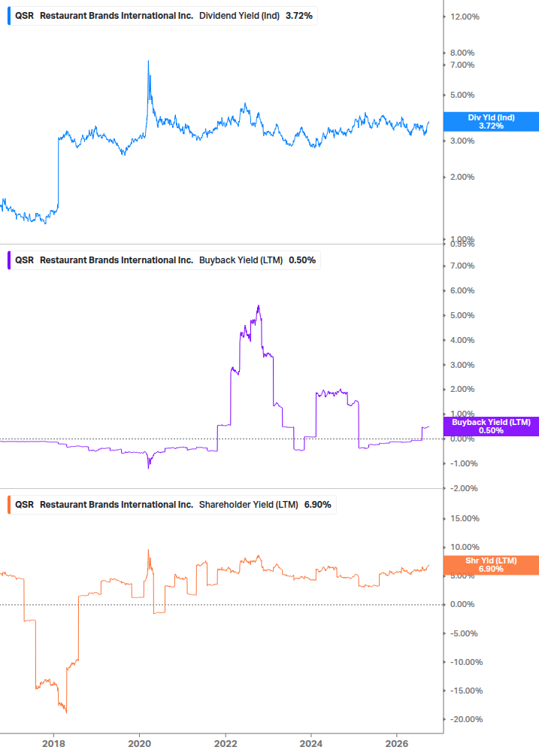Click the 12.00% tick on dividend yield axis
The width and height of the screenshot is (539, 756).
coord(465,17)
